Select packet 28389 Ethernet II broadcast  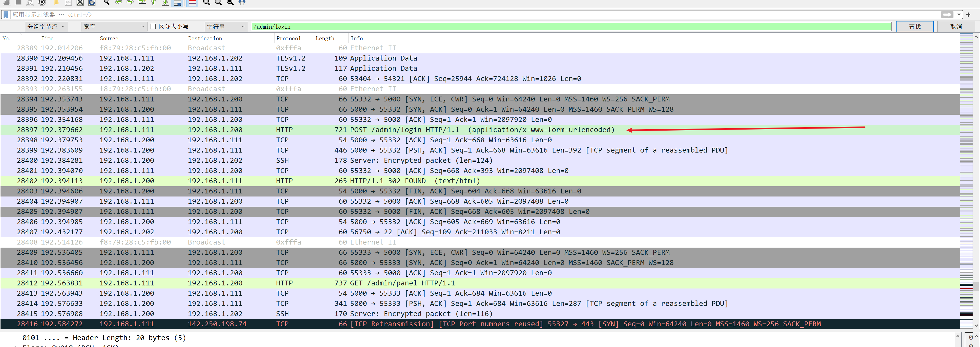(x=480, y=48)
